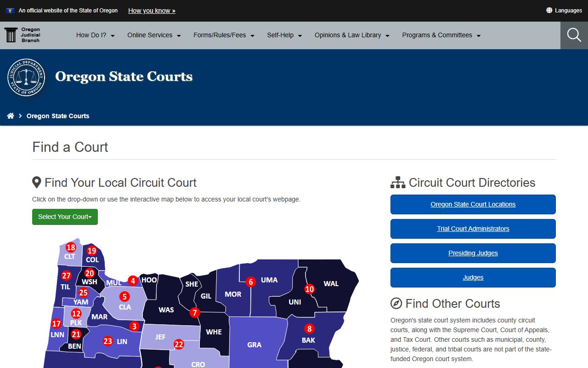The image size is (588, 368).
Task: Select map marker 19 for Columbia
Action: click(x=92, y=251)
